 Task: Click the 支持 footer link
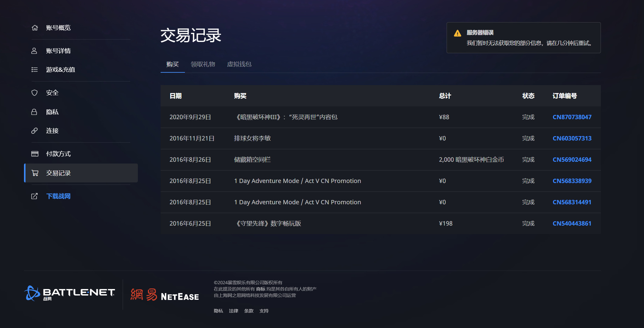[264, 311]
